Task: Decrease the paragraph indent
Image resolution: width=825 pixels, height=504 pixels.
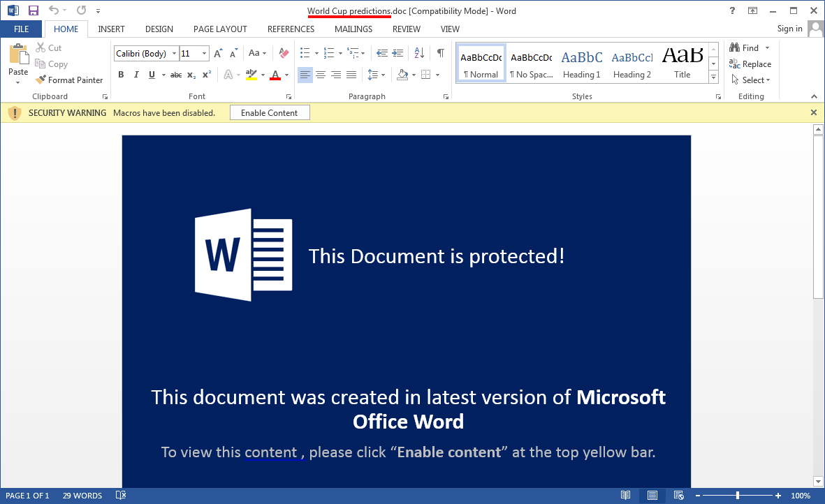Action: [383, 53]
